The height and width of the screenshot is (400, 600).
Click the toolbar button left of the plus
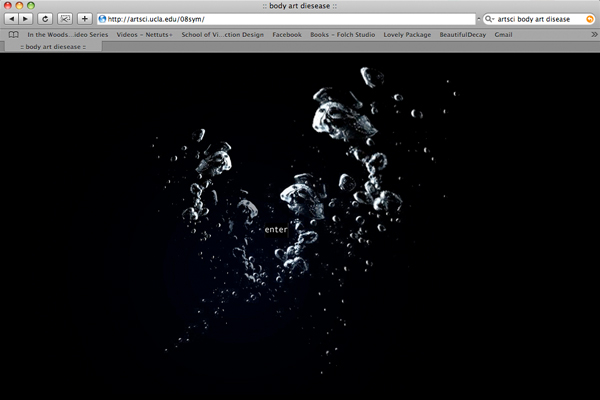click(x=65, y=19)
